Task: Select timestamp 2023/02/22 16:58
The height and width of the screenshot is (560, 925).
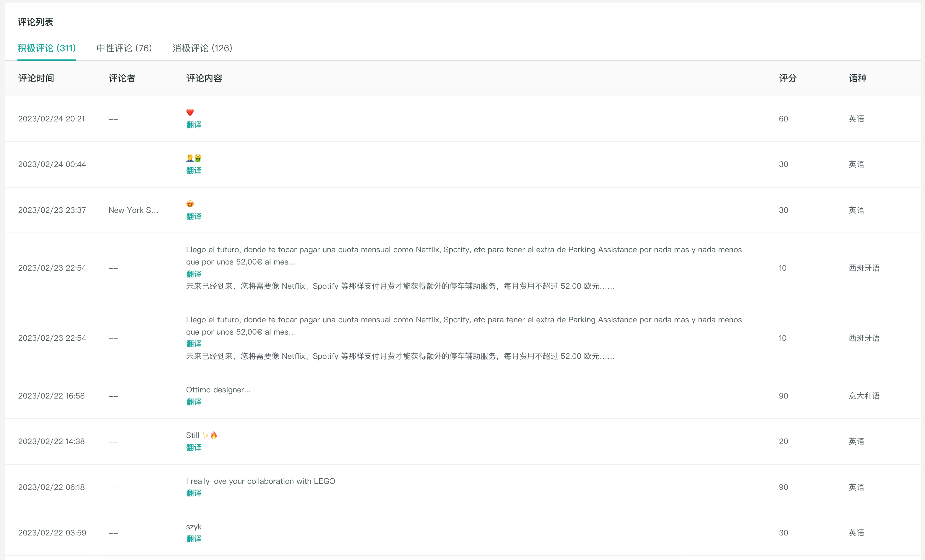Action: click(x=51, y=396)
